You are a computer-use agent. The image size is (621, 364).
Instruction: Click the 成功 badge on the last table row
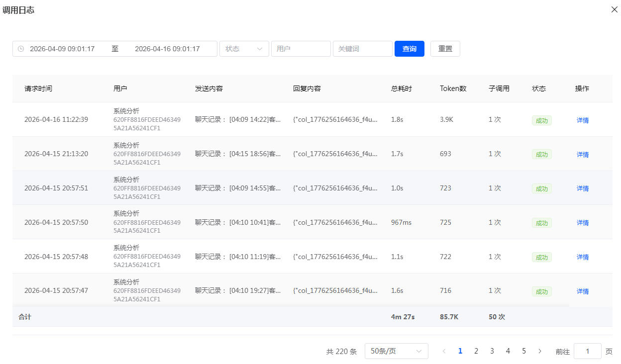(541, 291)
